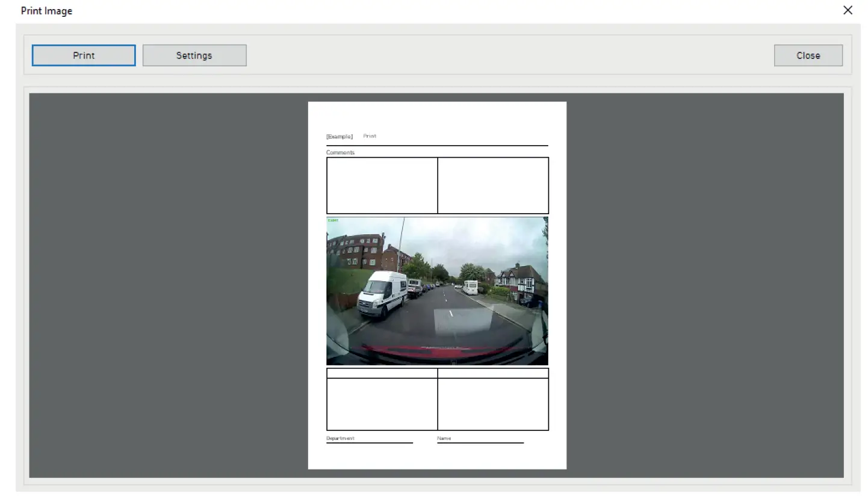Viewport: 868px width, 499px height.
Task: Click the left header cell of the lower table
Action: (x=382, y=373)
